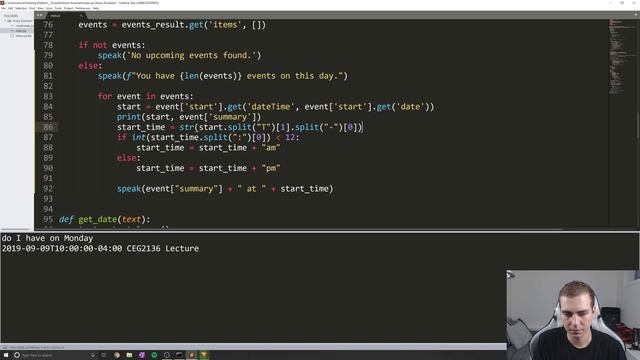Screen dimensions: 640x360
Task: Open the Project menu
Action: click(x=69, y=8)
